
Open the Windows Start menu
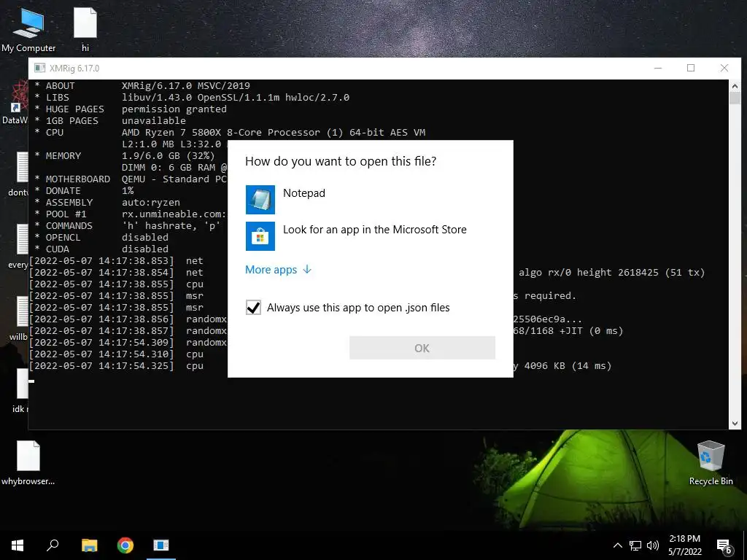[18, 545]
